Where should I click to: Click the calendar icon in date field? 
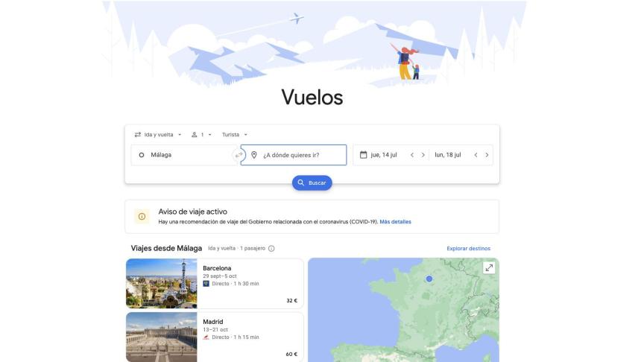[363, 155]
